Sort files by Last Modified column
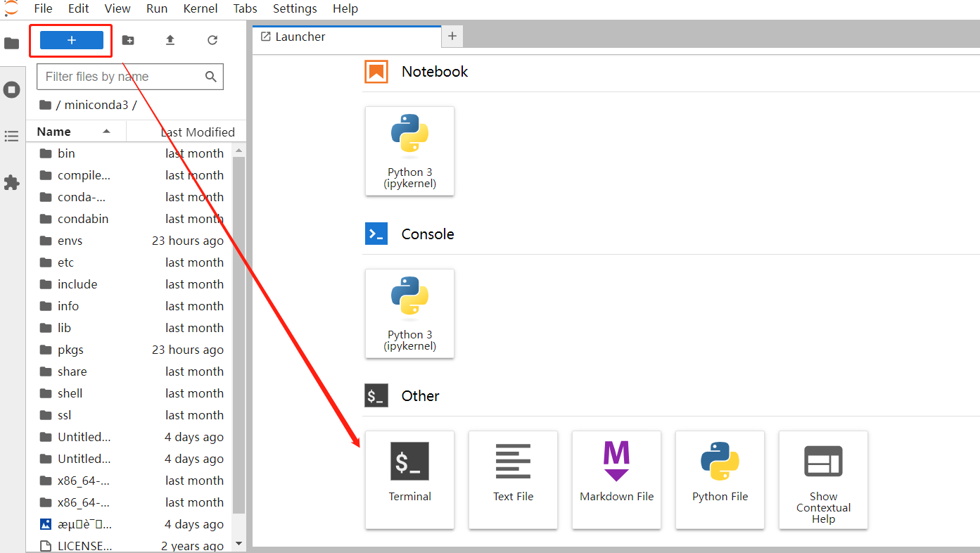 (x=186, y=132)
